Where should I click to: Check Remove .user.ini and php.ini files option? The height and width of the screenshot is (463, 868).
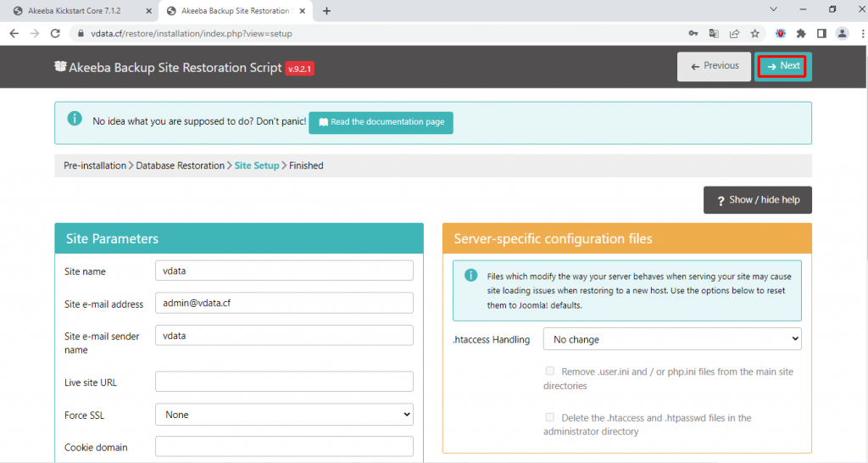point(550,371)
